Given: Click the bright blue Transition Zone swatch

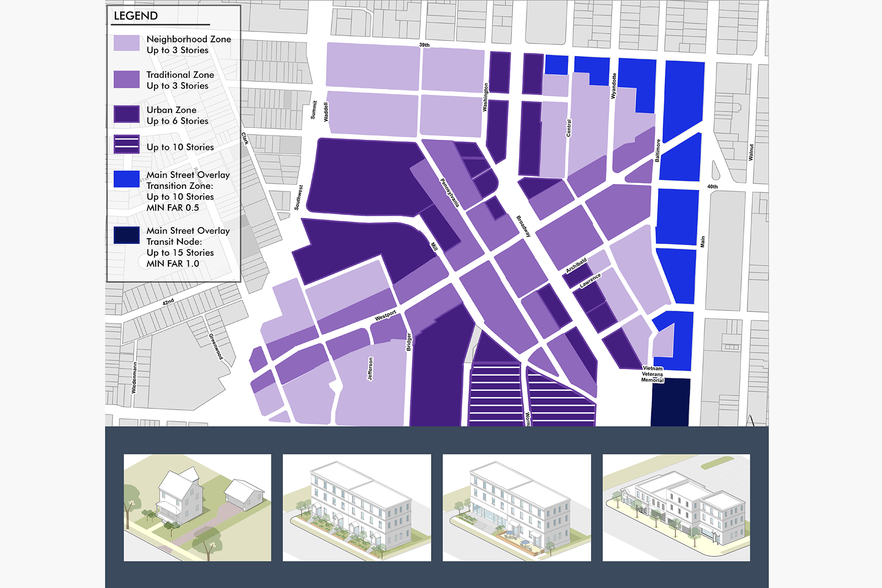Looking at the screenshot, I should pyautogui.click(x=127, y=179).
